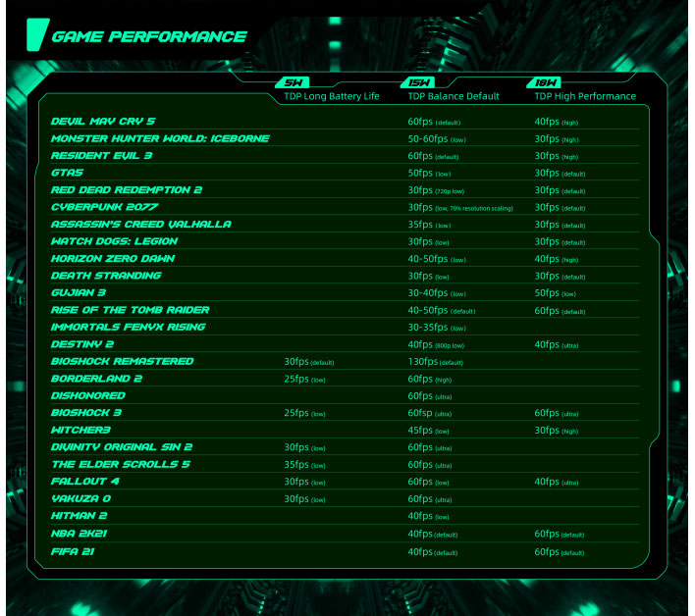Click the 'GTA5' row title
This screenshot has height=616, width=695.
pos(67,173)
